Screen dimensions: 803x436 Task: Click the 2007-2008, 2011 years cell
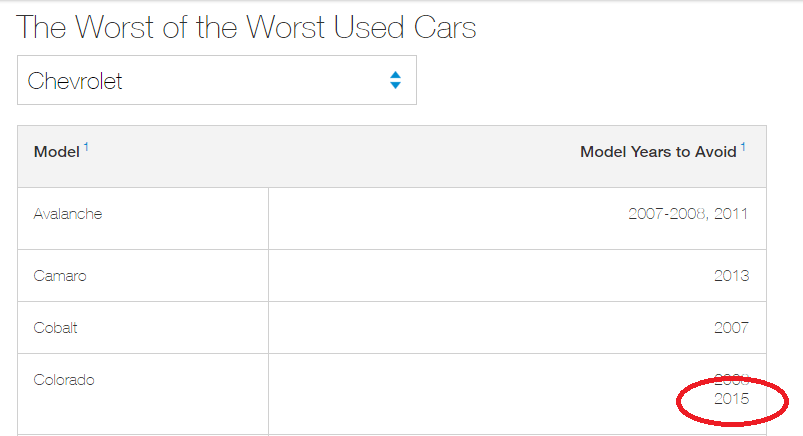coord(688,214)
